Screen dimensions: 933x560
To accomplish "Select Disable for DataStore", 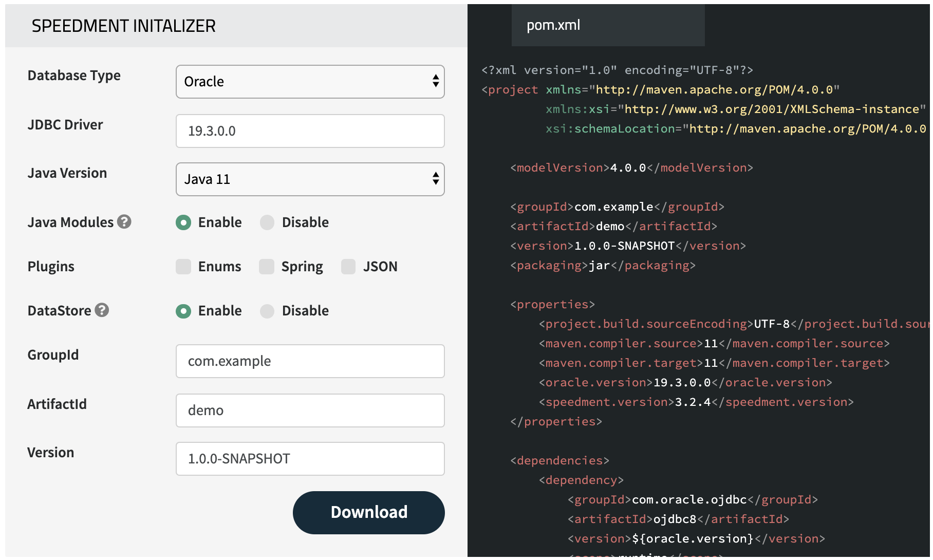I will [x=267, y=311].
